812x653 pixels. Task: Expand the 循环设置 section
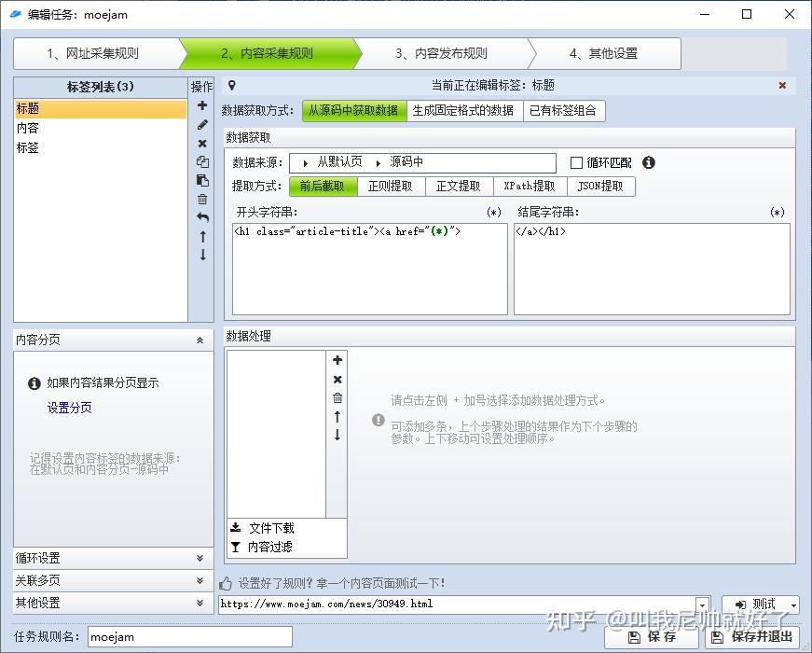[x=112, y=558]
